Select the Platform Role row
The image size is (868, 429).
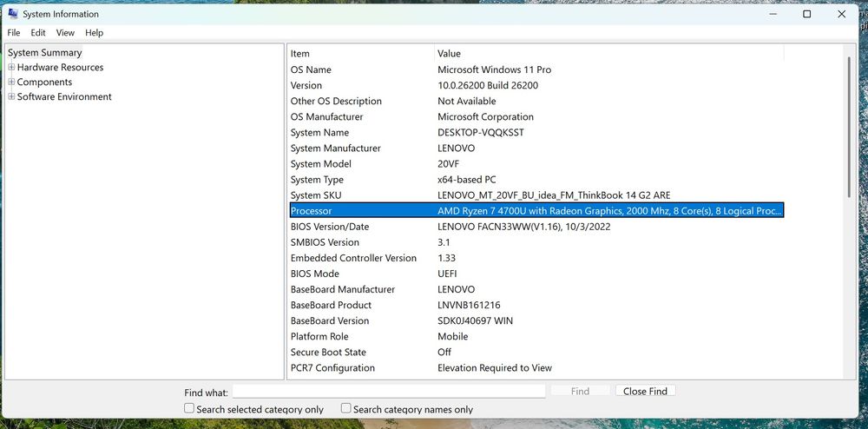(536, 337)
